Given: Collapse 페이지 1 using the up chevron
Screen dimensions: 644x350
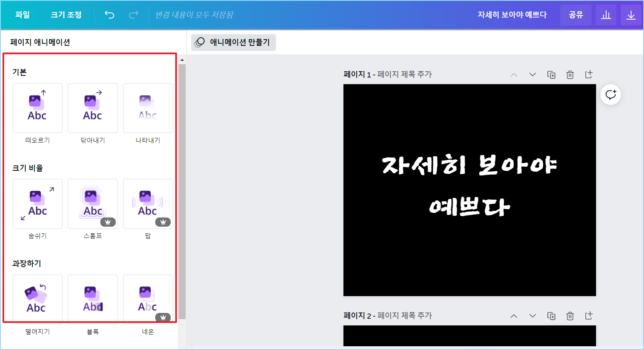Looking at the screenshot, I should click(514, 74).
